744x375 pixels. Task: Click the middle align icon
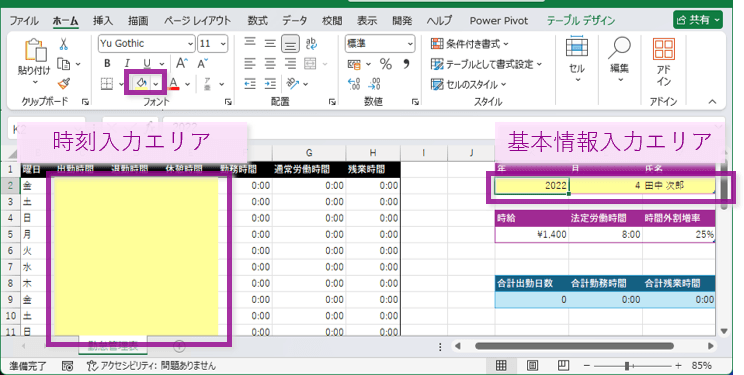pyautogui.click(x=270, y=44)
